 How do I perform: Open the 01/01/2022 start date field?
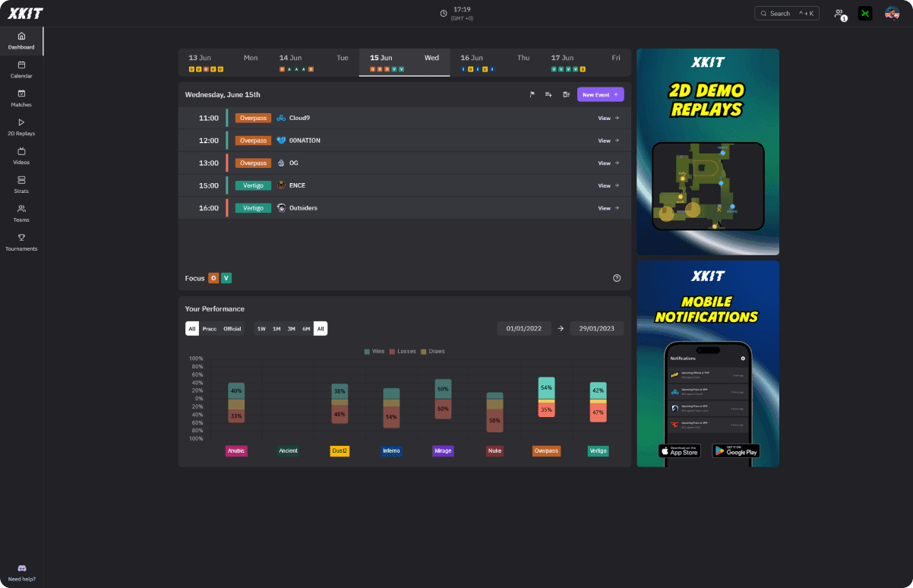click(524, 328)
